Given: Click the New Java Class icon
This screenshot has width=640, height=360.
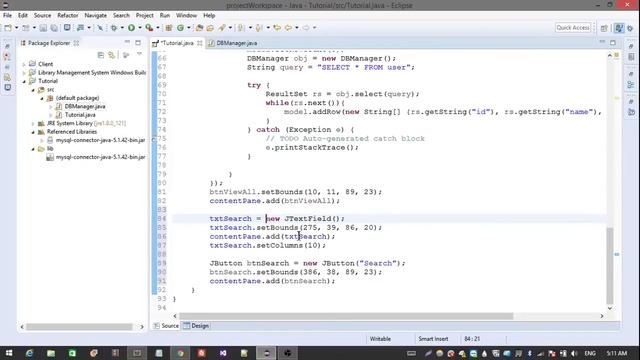Looking at the screenshot, I should tap(180, 28).
